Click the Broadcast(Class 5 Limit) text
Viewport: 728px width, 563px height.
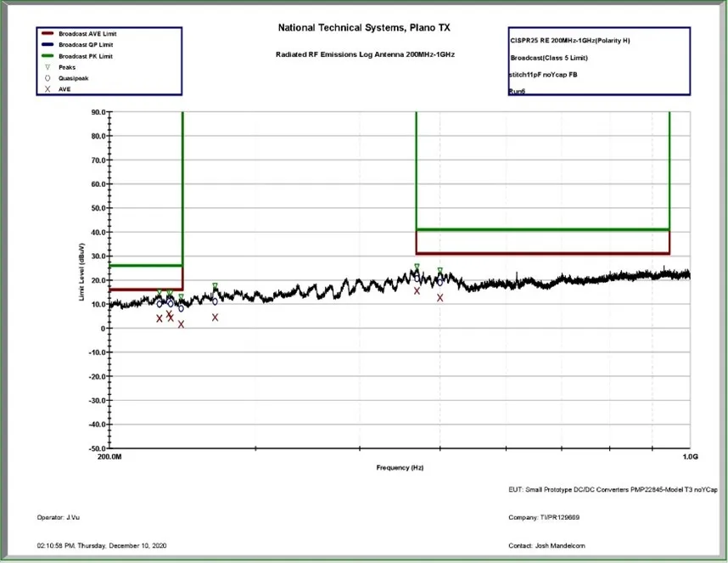[549, 58]
